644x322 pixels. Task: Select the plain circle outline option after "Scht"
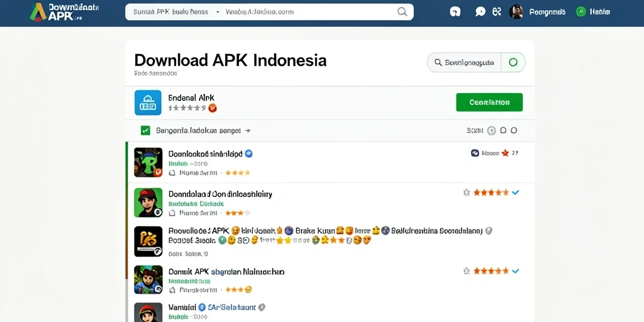pos(513,131)
